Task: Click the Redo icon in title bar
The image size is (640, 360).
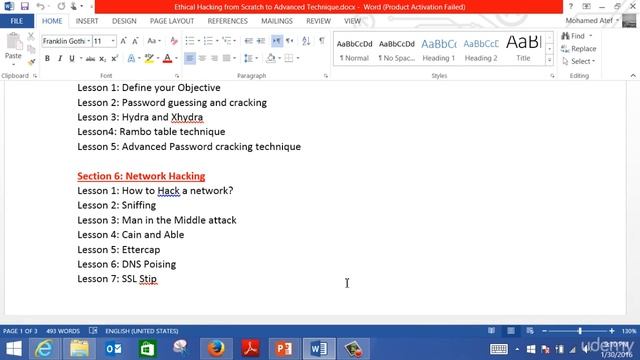Action: tap(61, 7)
